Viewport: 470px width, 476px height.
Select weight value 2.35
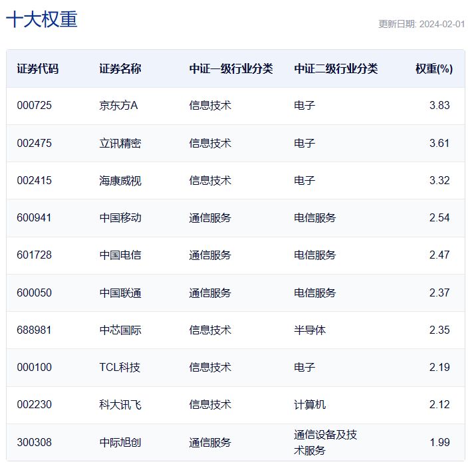(x=439, y=330)
